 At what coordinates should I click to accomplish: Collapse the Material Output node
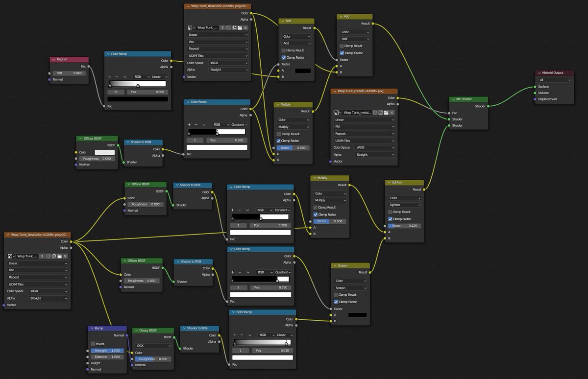[539, 73]
